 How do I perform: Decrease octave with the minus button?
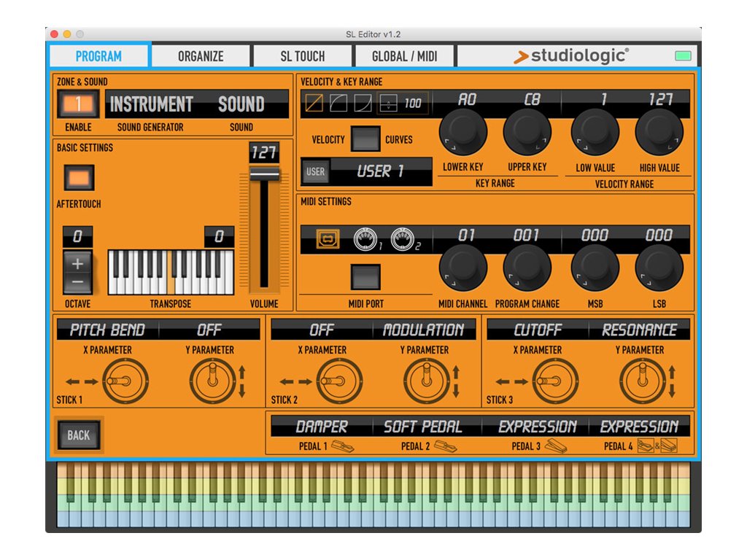77,282
